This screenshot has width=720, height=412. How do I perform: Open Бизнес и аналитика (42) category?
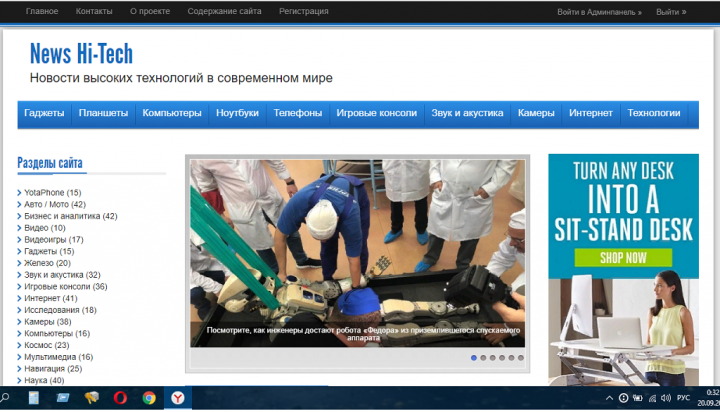71,216
